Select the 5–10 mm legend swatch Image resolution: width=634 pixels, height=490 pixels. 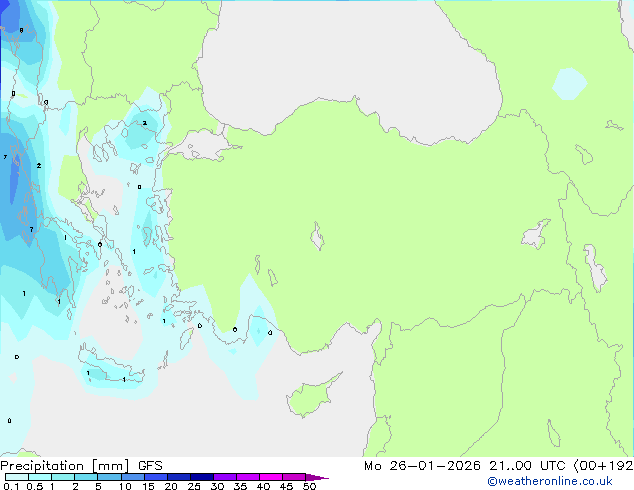point(109,477)
